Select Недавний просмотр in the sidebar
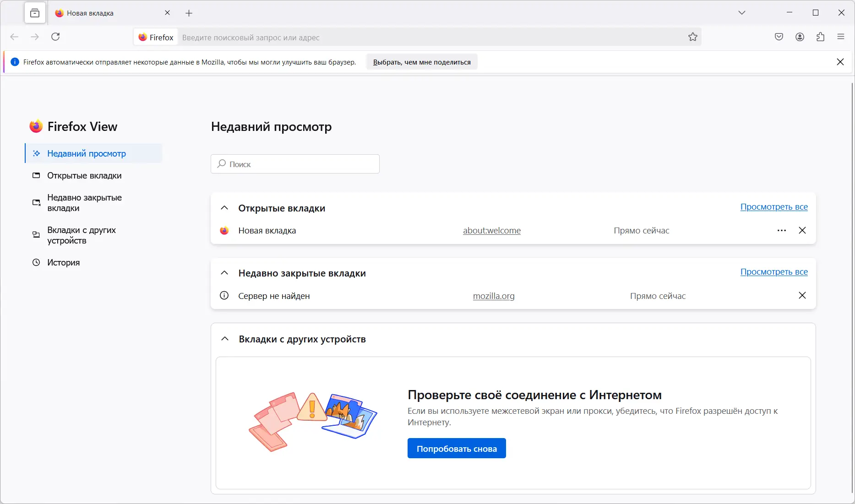This screenshot has height=504, width=855. tap(86, 153)
